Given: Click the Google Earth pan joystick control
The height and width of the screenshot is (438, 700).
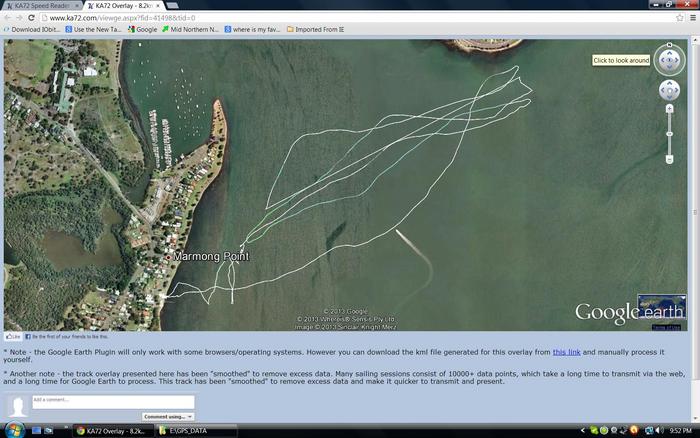Looking at the screenshot, I should (669, 91).
